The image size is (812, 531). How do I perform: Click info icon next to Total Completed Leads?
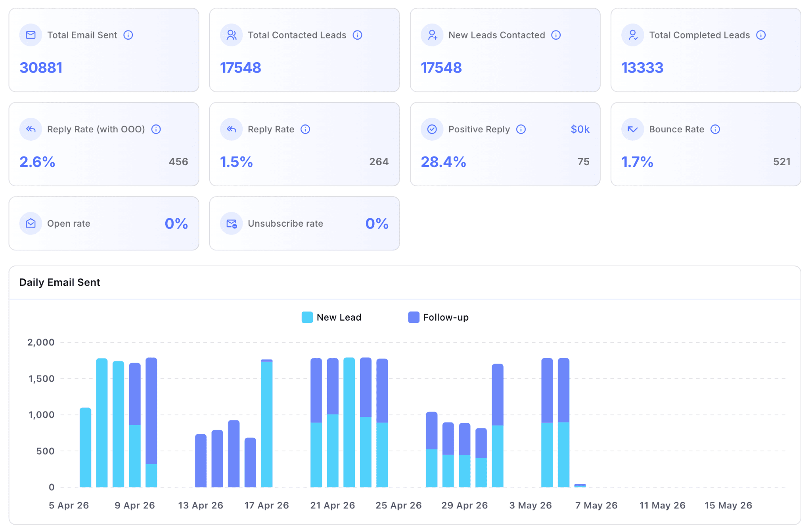coord(760,35)
